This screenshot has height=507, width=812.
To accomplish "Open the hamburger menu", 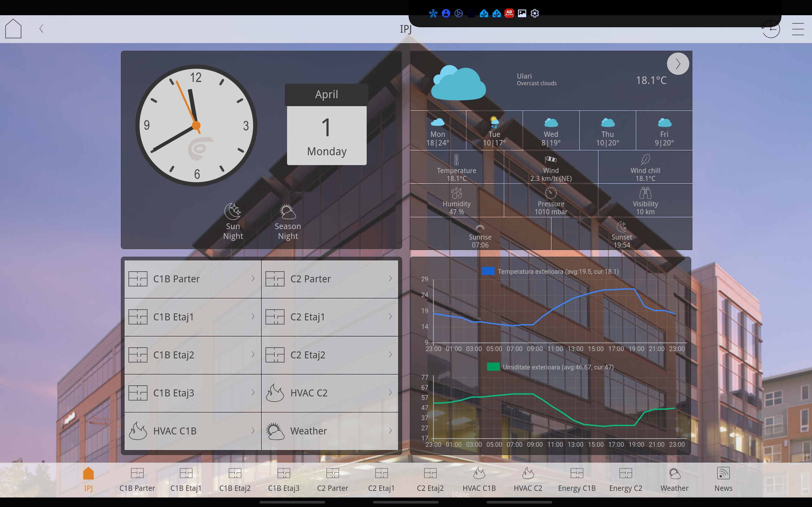I will pos(798,29).
